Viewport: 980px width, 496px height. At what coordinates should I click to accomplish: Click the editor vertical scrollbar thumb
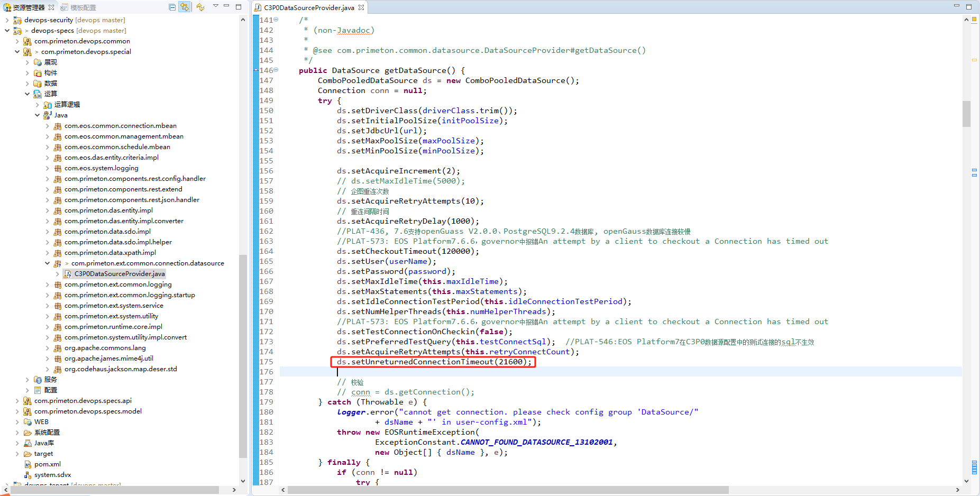pyautogui.click(x=966, y=114)
